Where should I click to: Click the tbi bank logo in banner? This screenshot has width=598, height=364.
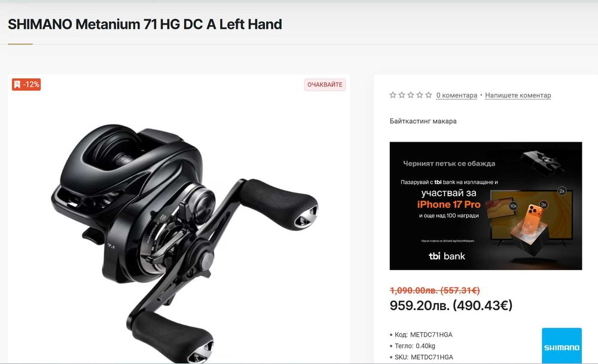447,256
